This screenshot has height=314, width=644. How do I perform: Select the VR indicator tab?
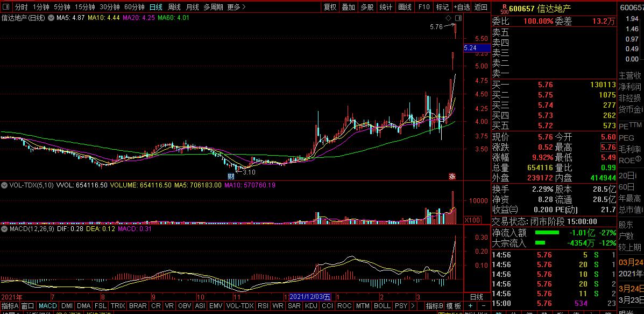(x=169, y=306)
